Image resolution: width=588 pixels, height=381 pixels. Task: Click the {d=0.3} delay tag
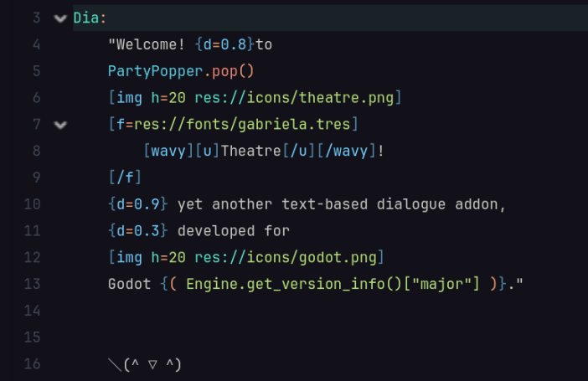[138, 230]
